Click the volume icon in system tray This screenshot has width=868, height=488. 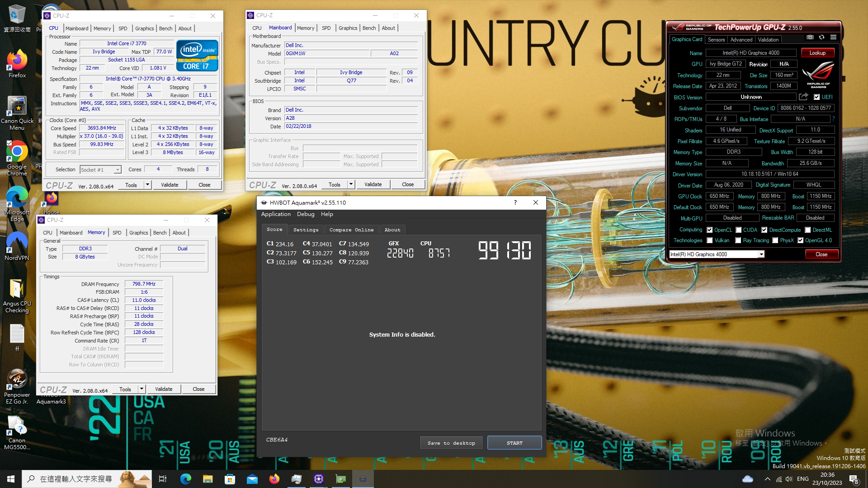pos(789,479)
